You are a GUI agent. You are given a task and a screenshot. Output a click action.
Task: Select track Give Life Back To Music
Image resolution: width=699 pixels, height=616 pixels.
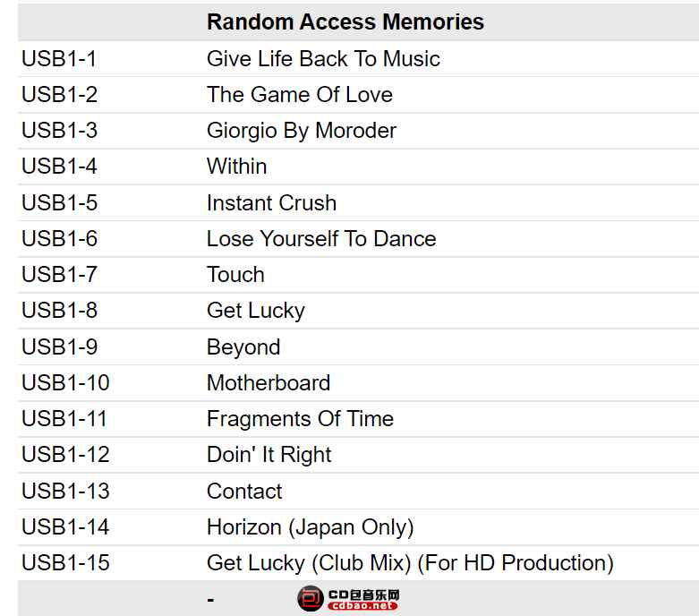pos(323,59)
